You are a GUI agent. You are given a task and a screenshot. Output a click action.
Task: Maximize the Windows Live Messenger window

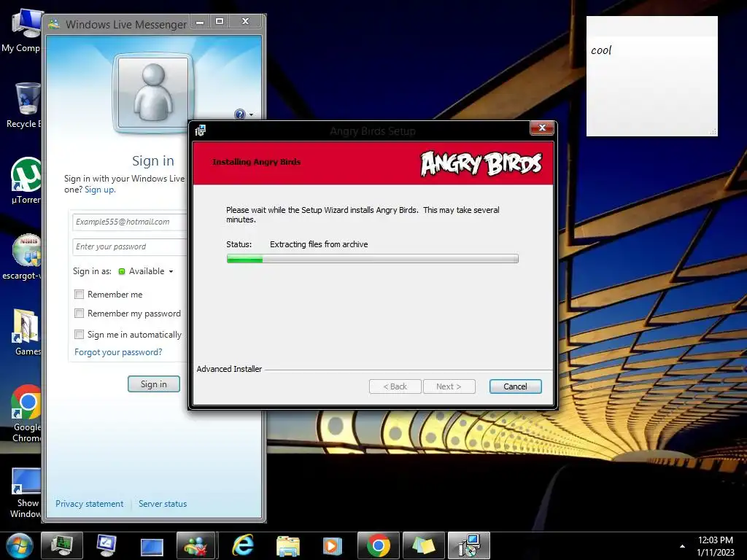[x=220, y=21]
